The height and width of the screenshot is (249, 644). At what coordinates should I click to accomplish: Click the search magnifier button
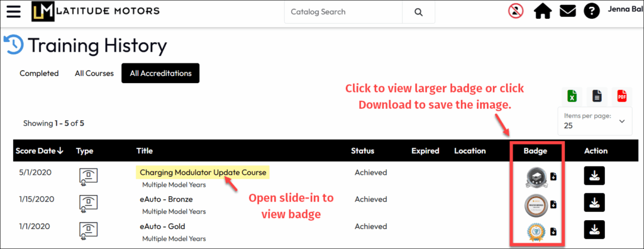pyautogui.click(x=418, y=12)
